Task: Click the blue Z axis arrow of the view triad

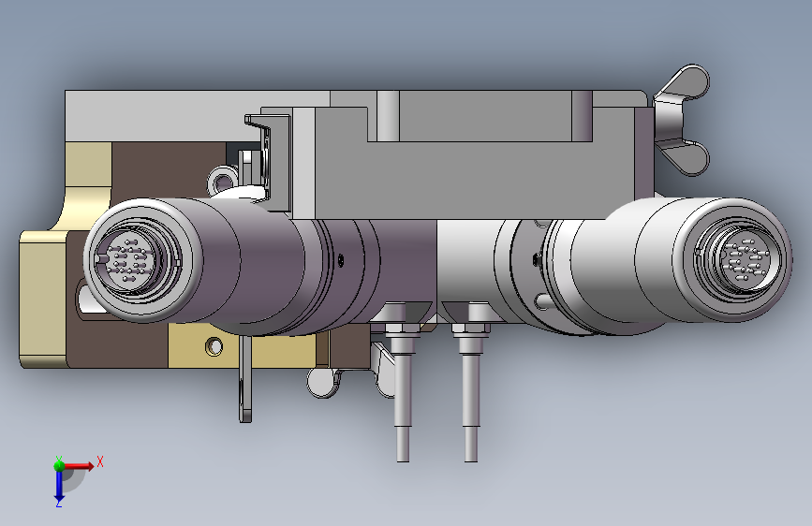Action: 59,486
